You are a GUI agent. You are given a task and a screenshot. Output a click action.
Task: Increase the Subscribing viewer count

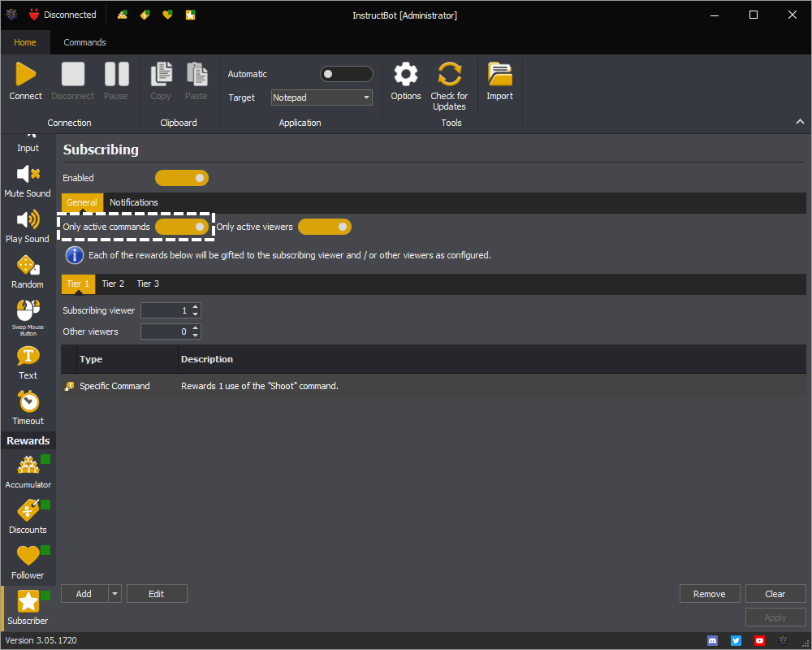[x=195, y=307]
